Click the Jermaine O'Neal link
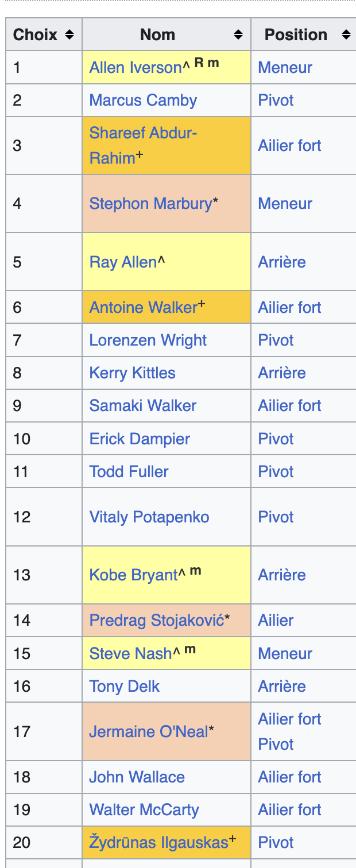This screenshot has width=356, height=868. pos(148,732)
